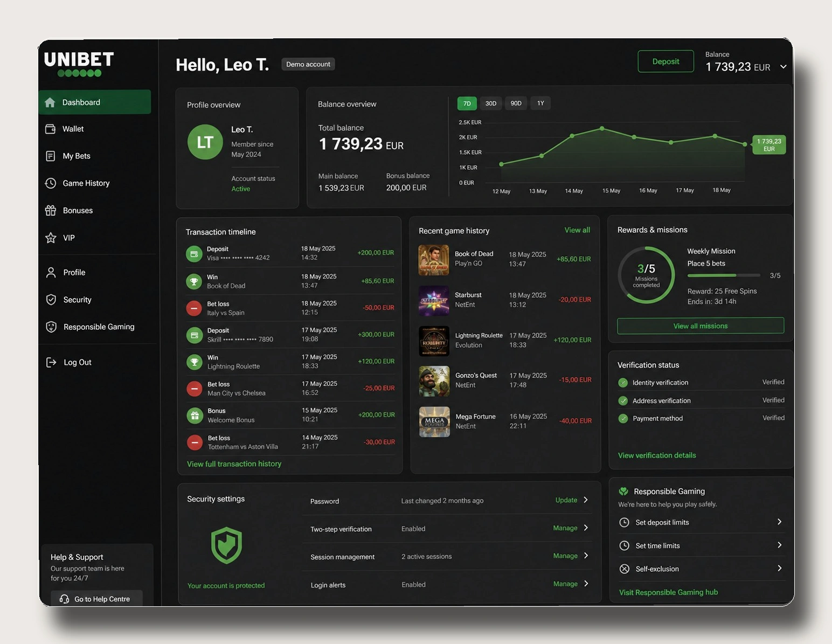Expand Self-exclusion chevron
This screenshot has height=644, width=832.
pyautogui.click(x=780, y=568)
